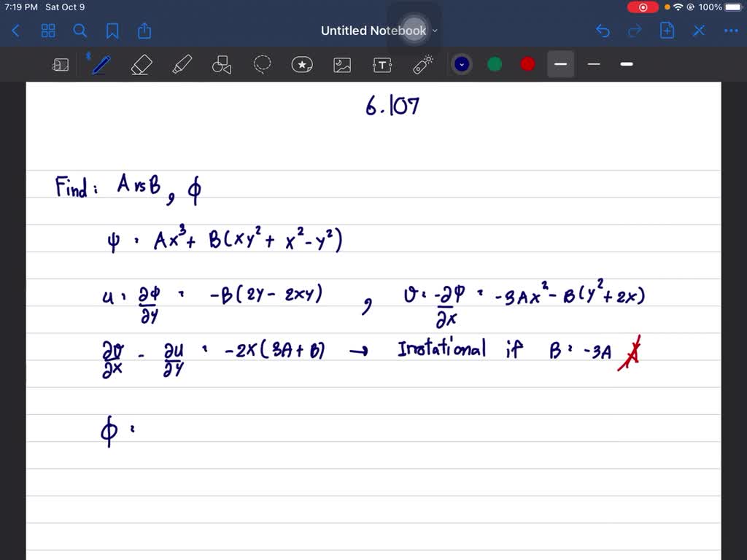Select the Text box tool
This screenshot has height=560, width=747.
pyautogui.click(x=382, y=64)
